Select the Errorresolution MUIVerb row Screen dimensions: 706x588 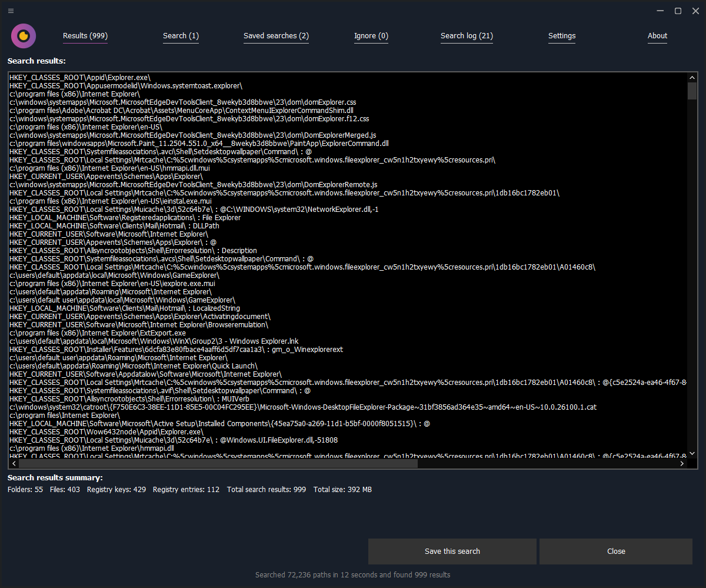click(x=348, y=399)
